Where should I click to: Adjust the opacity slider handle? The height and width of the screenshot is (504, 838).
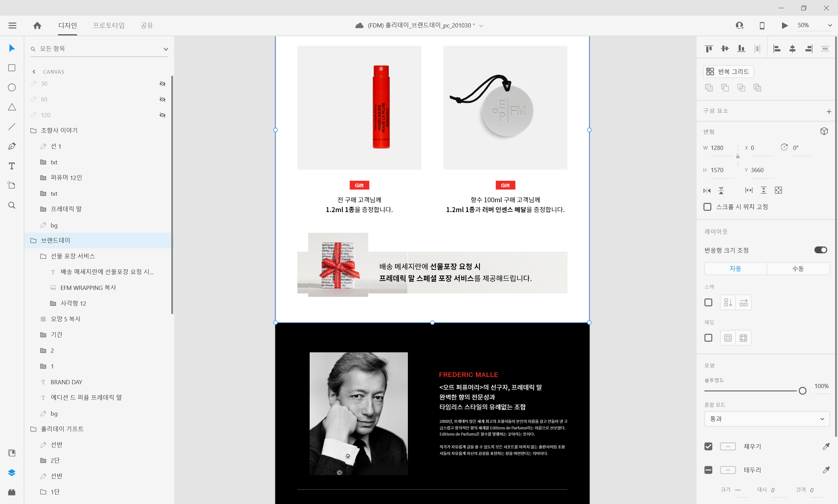coord(802,391)
